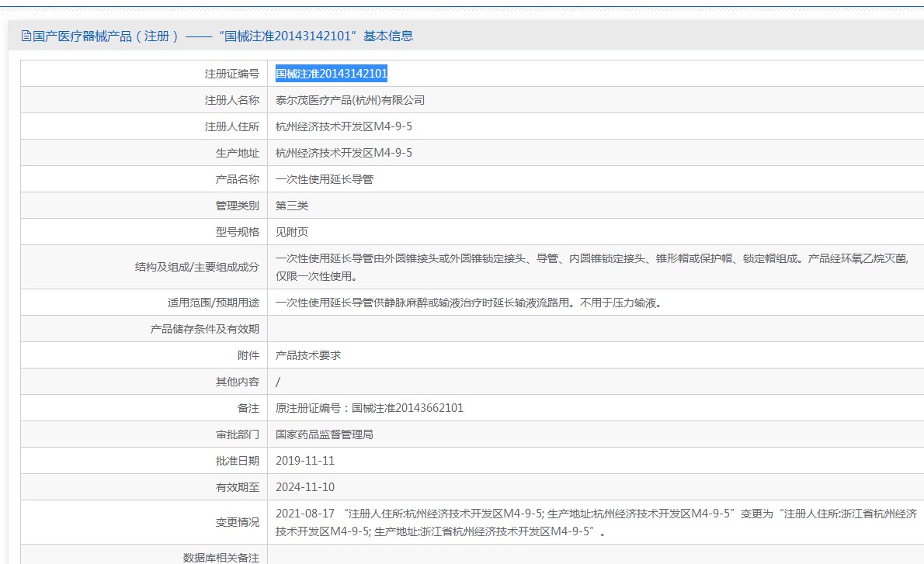
Task: Click the approval date 2019-11-11
Action: click(x=304, y=461)
